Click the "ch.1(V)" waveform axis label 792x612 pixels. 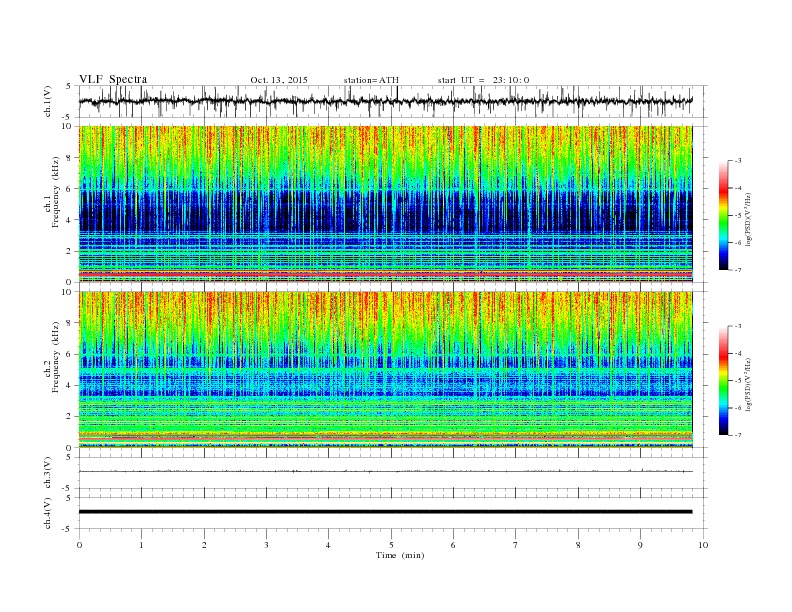click(x=48, y=101)
